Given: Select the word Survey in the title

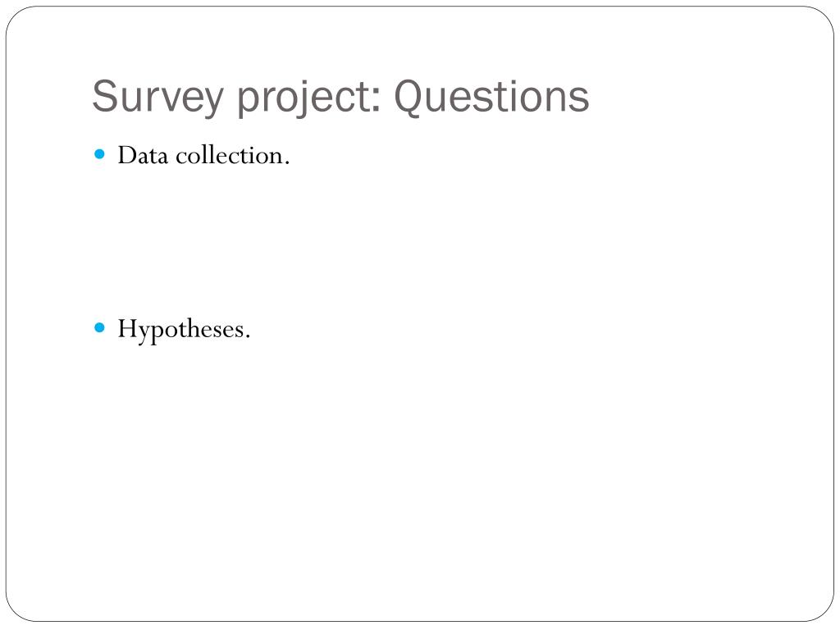Looking at the screenshot, I should pyautogui.click(x=157, y=98).
